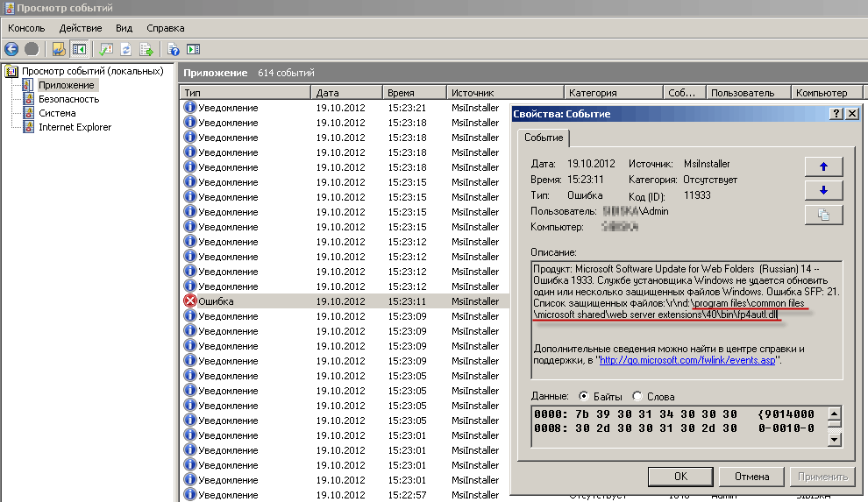Click inside the Описание description text box
868x502 pixels.
click(687, 320)
